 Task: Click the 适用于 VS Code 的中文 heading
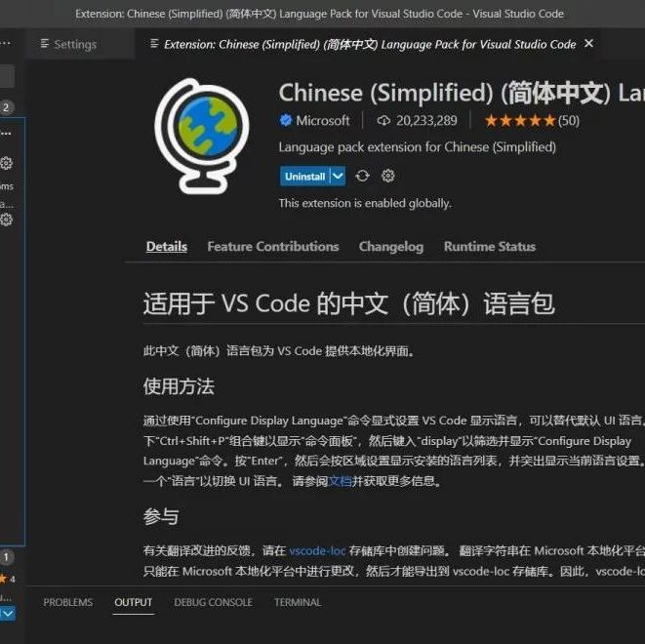point(348,303)
